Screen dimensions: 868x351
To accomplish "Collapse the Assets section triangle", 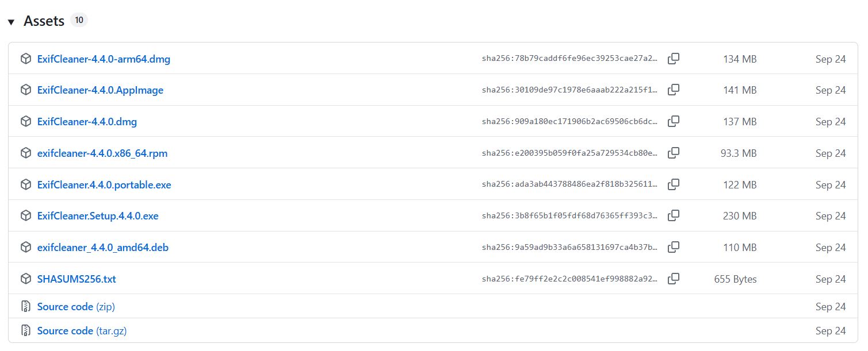I will pos(11,22).
